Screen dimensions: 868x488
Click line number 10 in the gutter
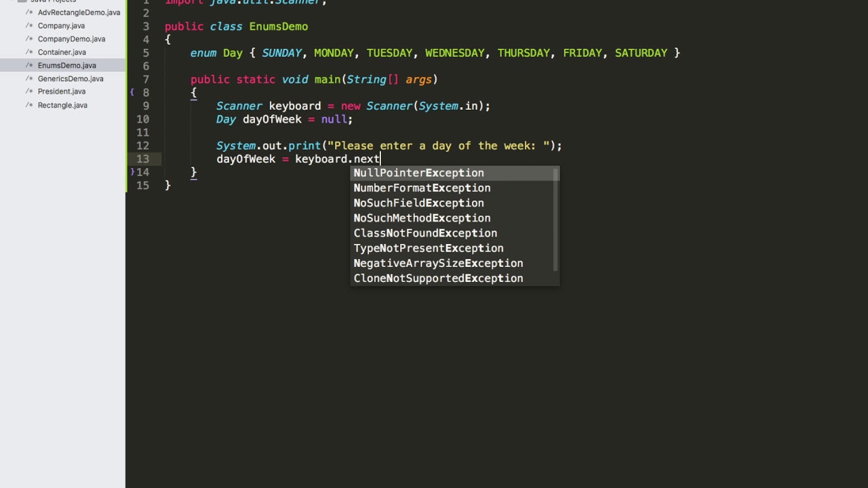pyautogui.click(x=142, y=119)
